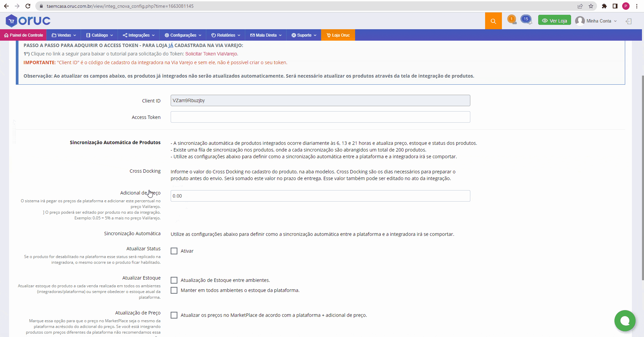Open the Vendas menu

click(x=64, y=35)
